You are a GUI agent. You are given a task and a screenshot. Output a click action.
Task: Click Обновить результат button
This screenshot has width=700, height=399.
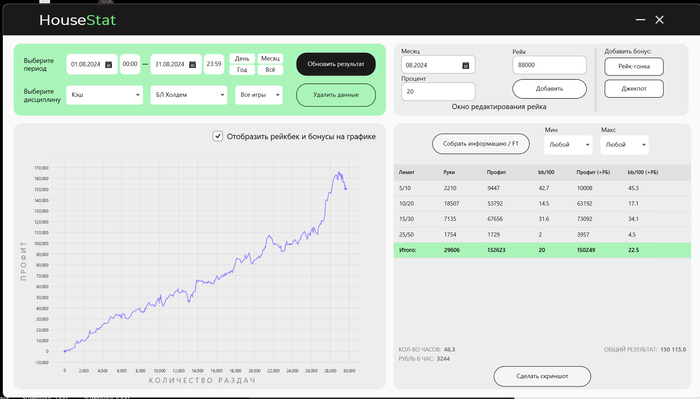[x=336, y=64]
